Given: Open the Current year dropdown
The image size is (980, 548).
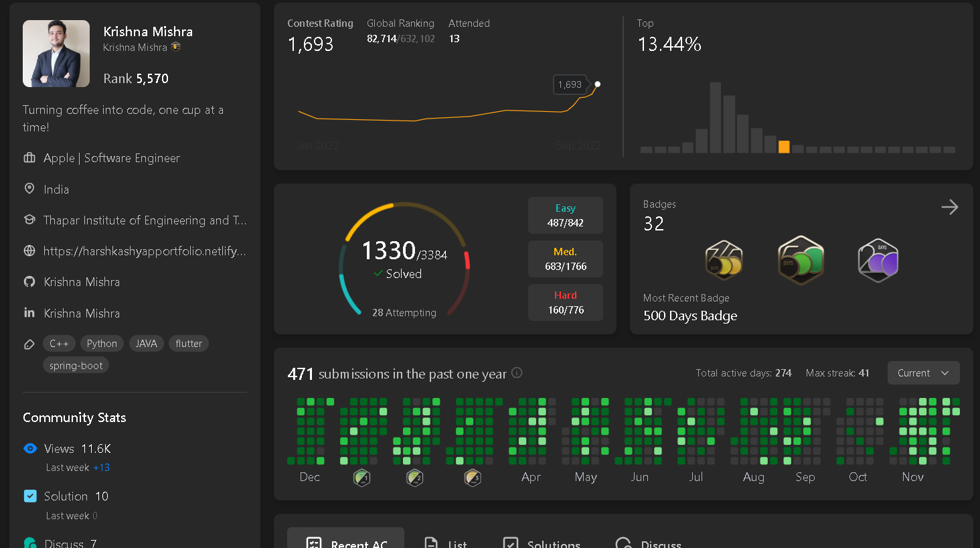Looking at the screenshot, I should (924, 373).
